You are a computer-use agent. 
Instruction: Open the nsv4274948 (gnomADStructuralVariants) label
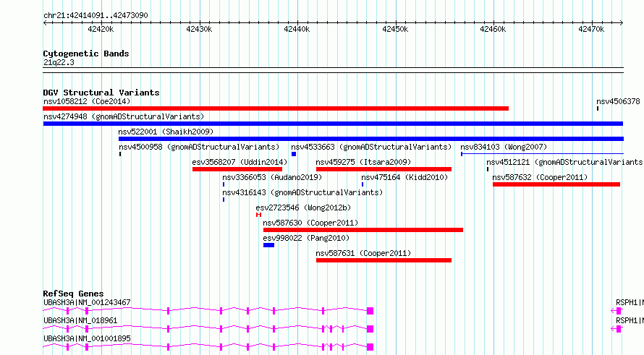(x=124, y=116)
